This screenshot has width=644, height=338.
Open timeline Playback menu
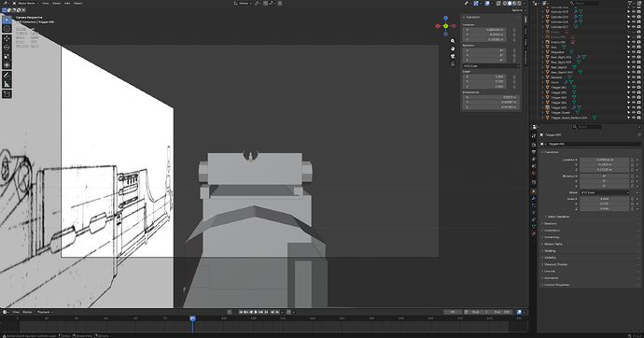tap(45, 312)
